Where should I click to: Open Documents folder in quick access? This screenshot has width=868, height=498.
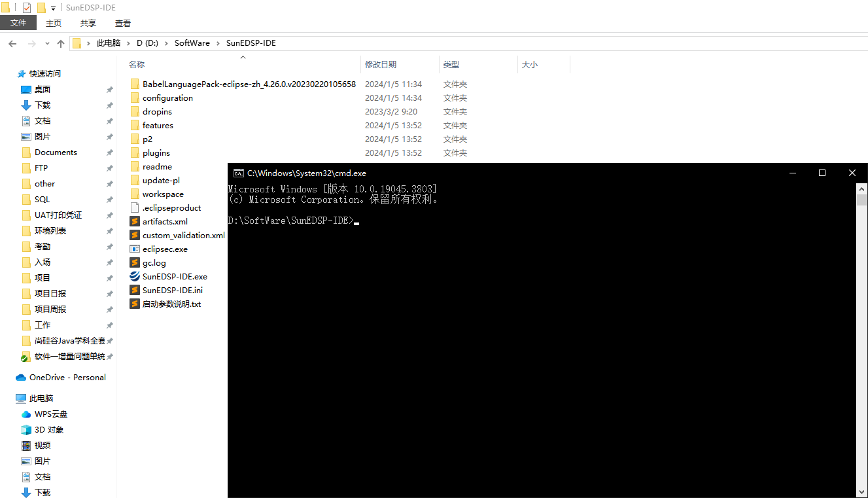click(56, 152)
